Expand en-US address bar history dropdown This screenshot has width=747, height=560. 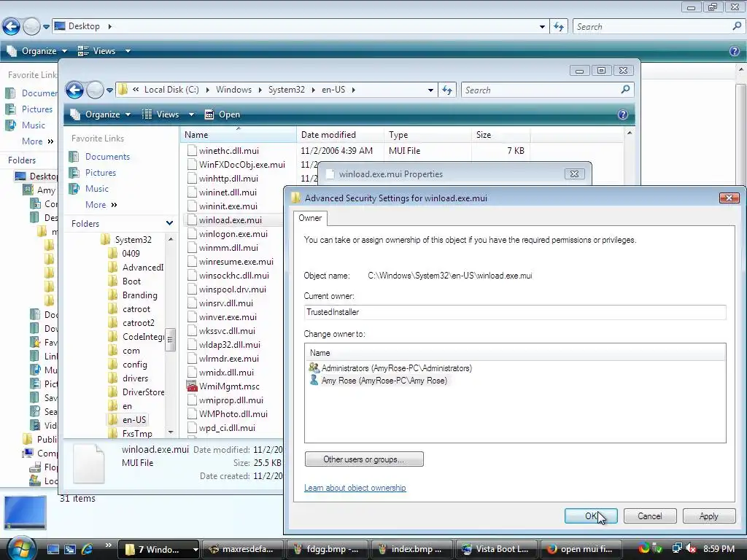(430, 90)
